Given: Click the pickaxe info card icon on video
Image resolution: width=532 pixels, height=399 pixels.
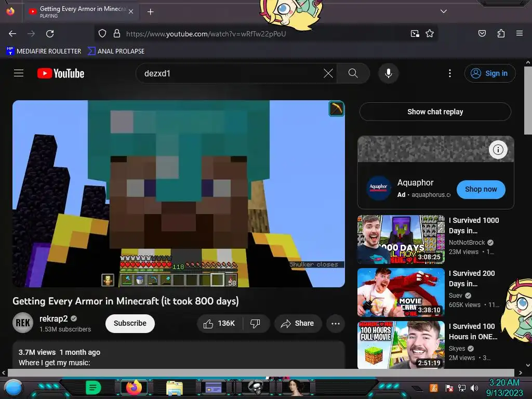Looking at the screenshot, I should 336,109.
